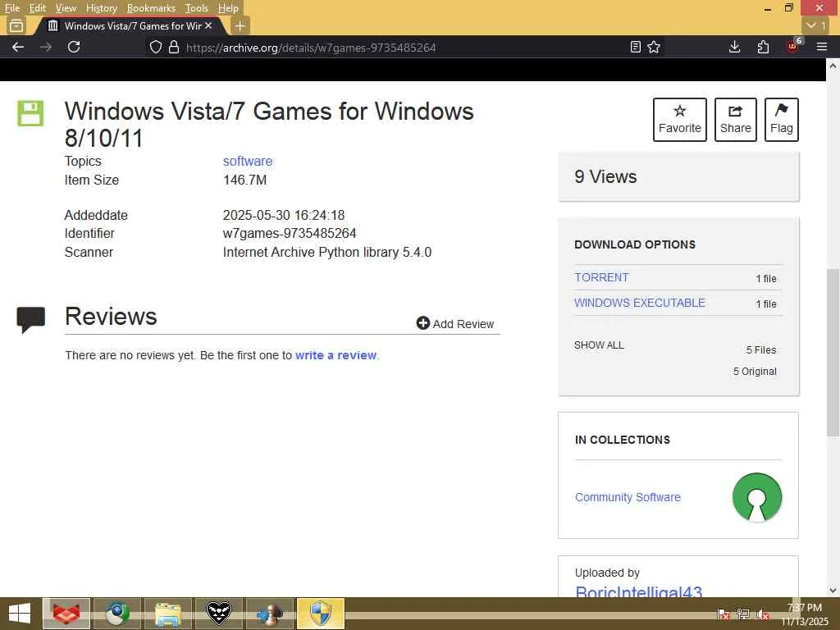Click the network tray icon
Screen dimensions: 840x630
click(x=743, y=614)
